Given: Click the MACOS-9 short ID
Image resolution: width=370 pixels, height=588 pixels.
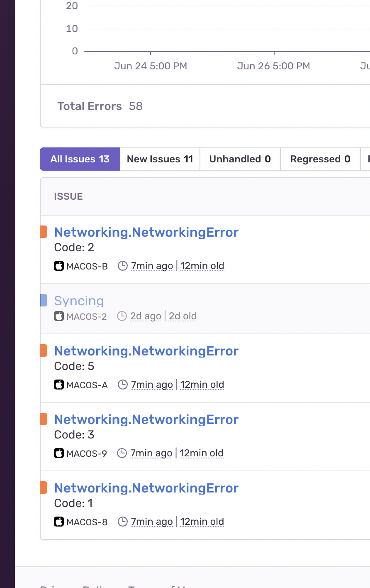Looking at the screenshot, I should (87, 453).
